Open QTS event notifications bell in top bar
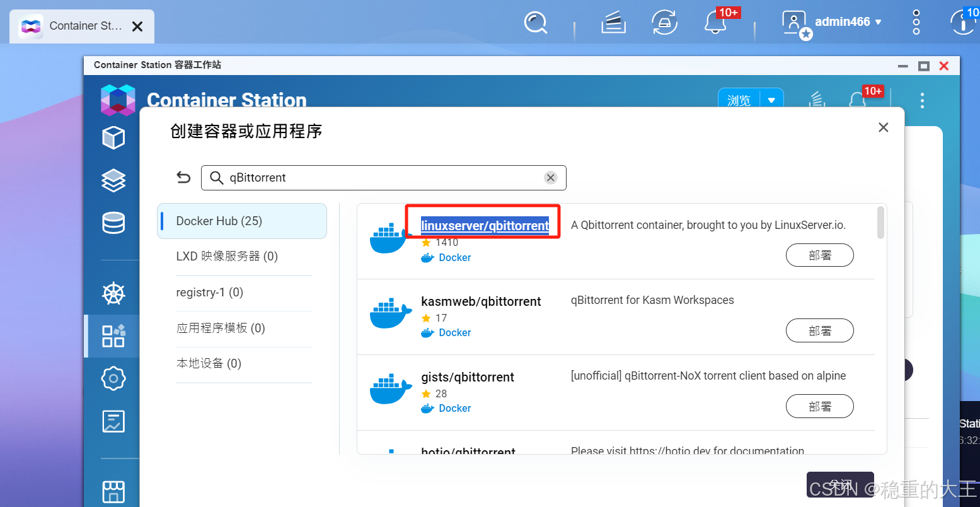 (x=716, y=23)
